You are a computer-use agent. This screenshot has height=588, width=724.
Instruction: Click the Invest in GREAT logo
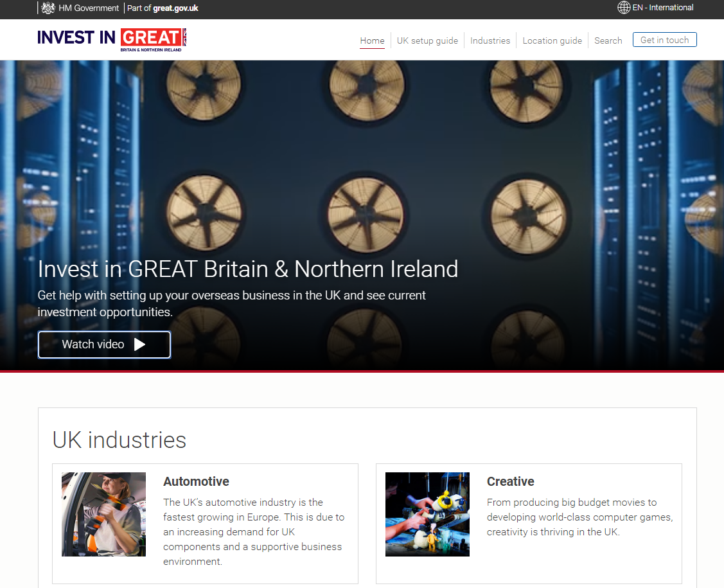pyautogui.click(x=112, y=39)
